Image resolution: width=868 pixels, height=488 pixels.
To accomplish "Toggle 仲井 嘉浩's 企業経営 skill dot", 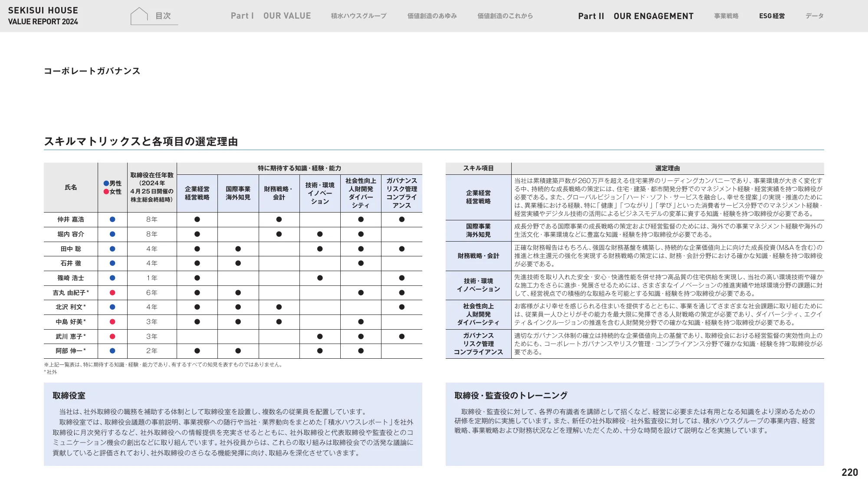I will [197, 219].
